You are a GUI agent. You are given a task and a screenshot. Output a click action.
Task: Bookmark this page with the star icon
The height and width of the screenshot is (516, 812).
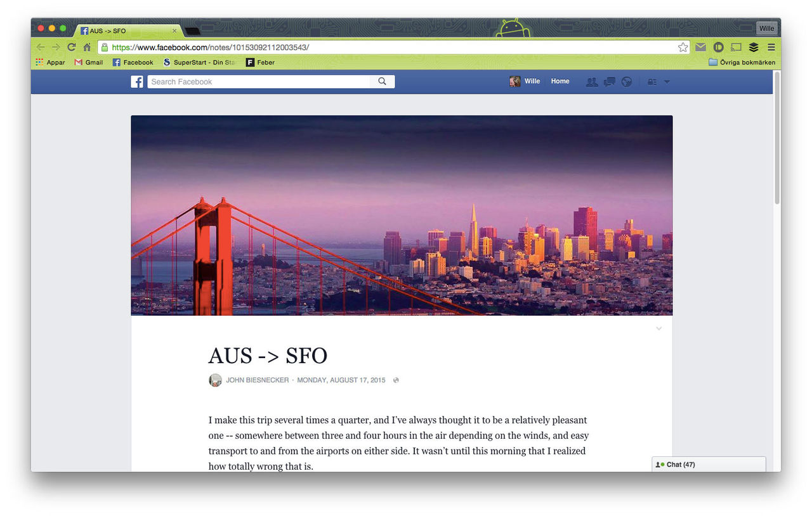(x=683, y=48)
